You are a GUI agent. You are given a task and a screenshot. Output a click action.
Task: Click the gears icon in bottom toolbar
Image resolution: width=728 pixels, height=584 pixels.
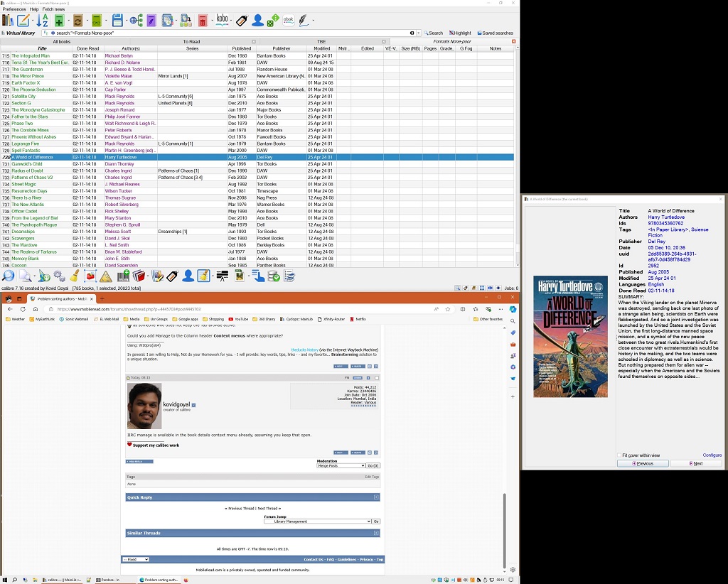[x=59, y=276]
